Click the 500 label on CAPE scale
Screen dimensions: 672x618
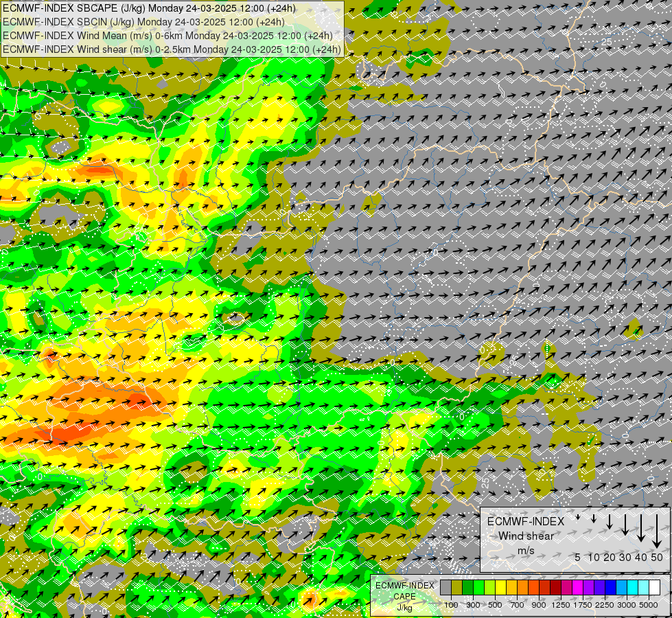tap(495, 605)
